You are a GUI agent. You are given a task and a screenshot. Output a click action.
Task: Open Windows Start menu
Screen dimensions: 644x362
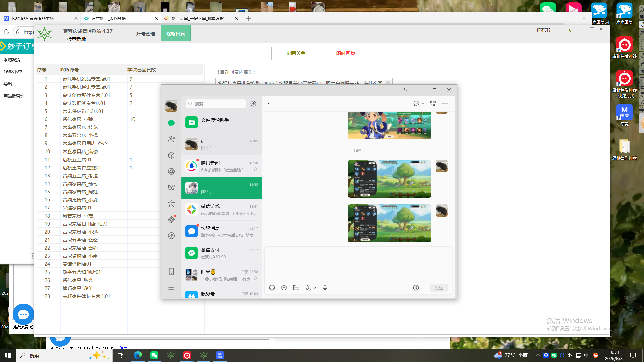coord(8,355)
